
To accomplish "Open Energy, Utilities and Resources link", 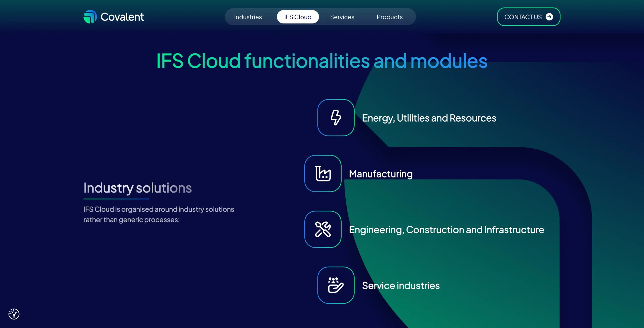I will (x=429, y=118).
